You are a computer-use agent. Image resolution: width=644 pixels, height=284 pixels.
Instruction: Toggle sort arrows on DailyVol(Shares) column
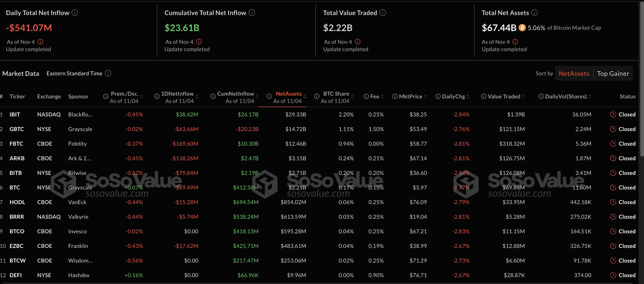590,97
